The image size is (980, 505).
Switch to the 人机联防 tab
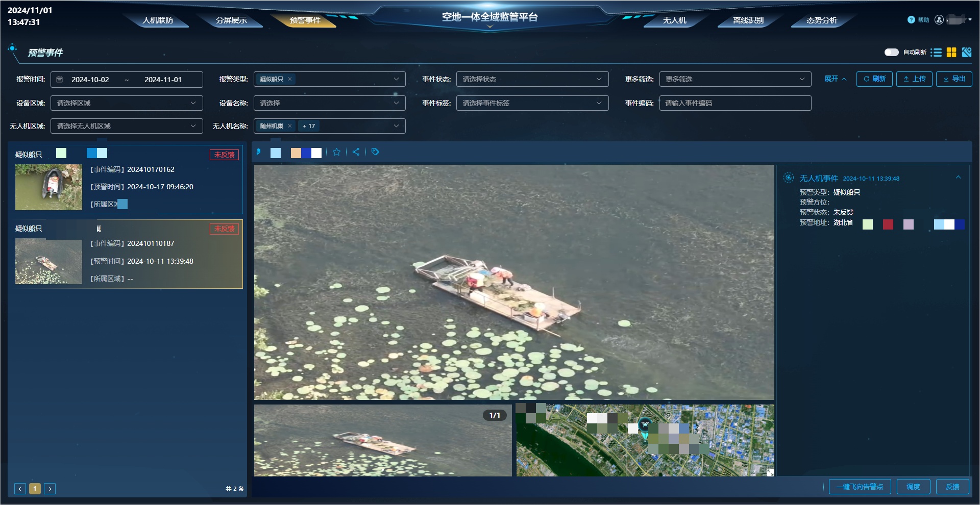pos(158,20)
